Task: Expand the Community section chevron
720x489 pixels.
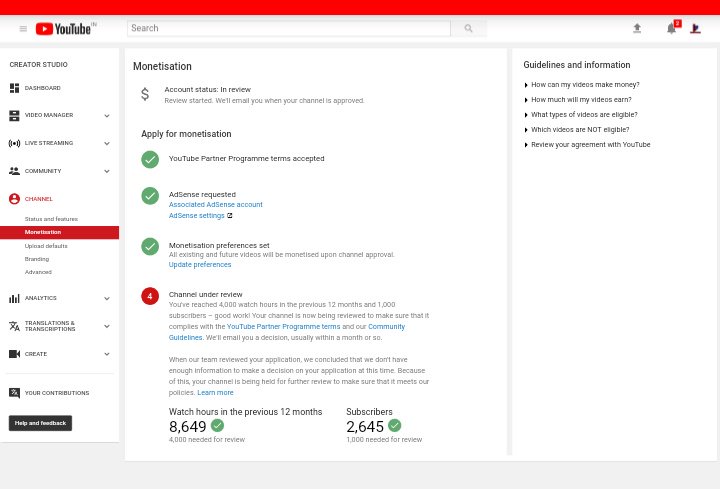Action: click(x=107, y=171)
